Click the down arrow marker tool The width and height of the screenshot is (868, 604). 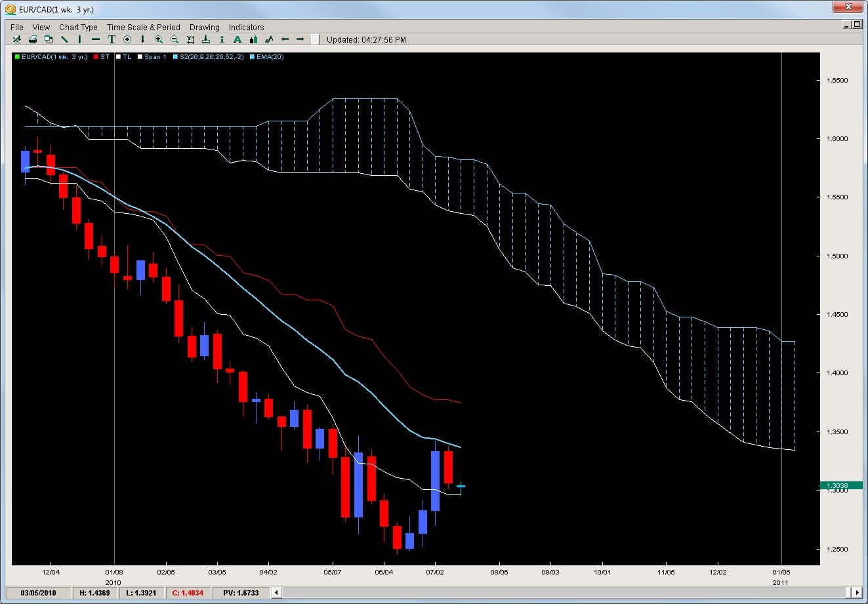[142, 39]
